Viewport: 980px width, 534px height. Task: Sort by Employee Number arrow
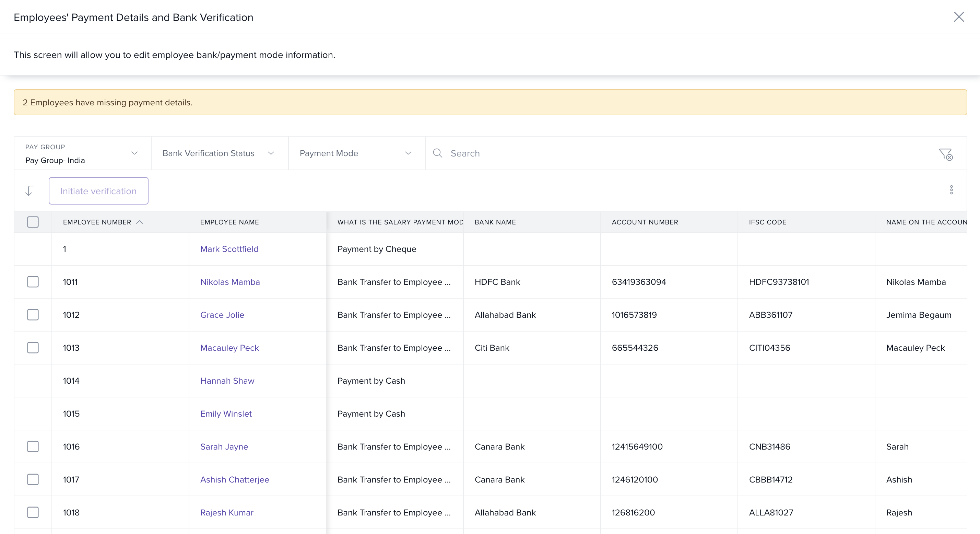click(140, 222)
